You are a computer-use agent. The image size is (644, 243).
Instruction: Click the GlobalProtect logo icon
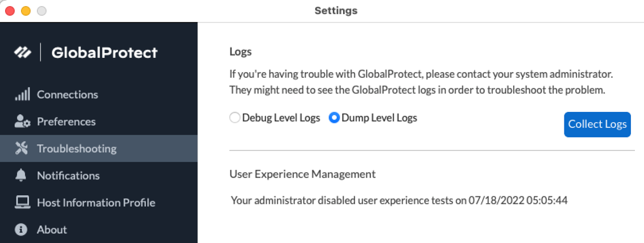tap(23, 53)
